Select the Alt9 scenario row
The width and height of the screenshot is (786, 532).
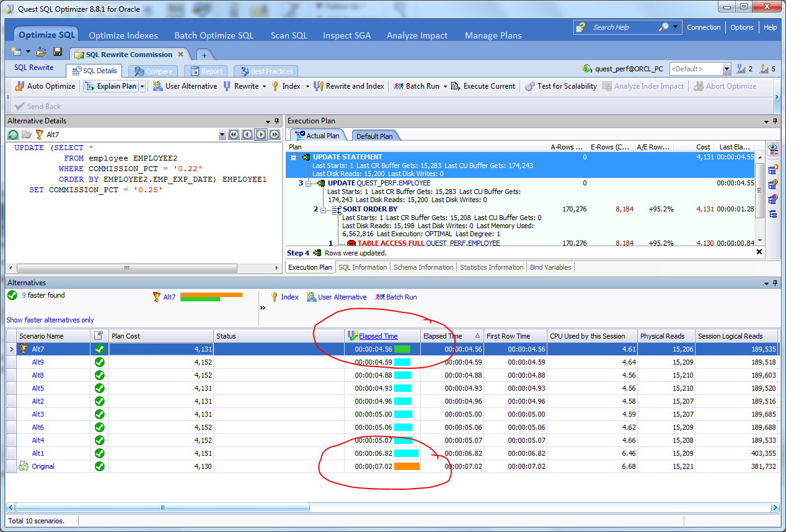click(392, 362)
